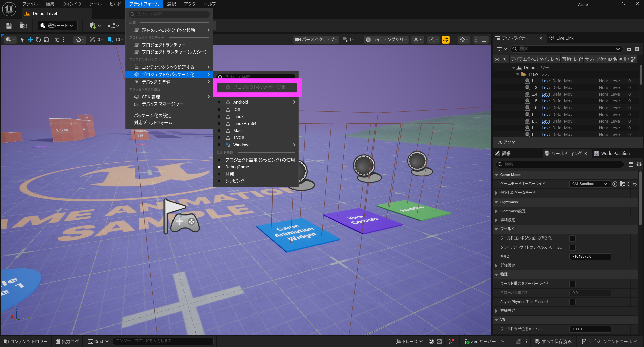Click the content browse icon beside save

pos(23,26)
